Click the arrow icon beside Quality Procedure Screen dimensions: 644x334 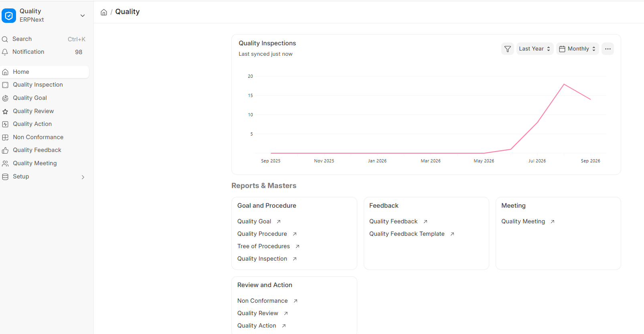(x=295, y=234)
